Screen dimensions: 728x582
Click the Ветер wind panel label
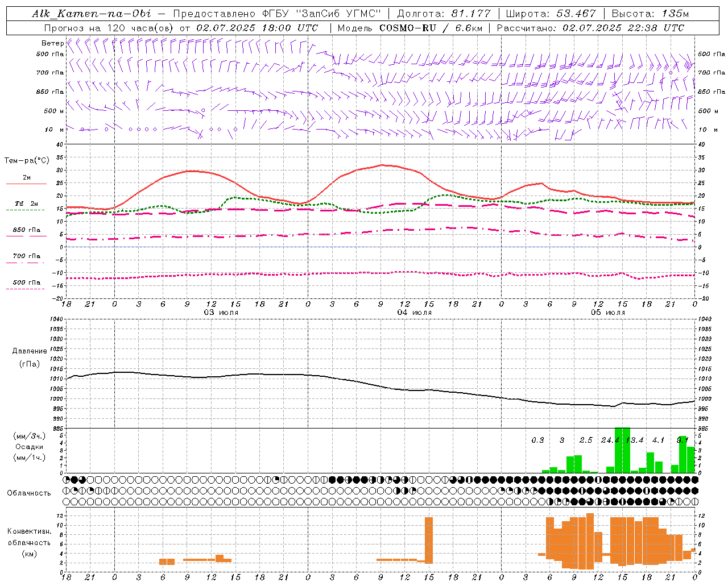[x=52, y=43]
